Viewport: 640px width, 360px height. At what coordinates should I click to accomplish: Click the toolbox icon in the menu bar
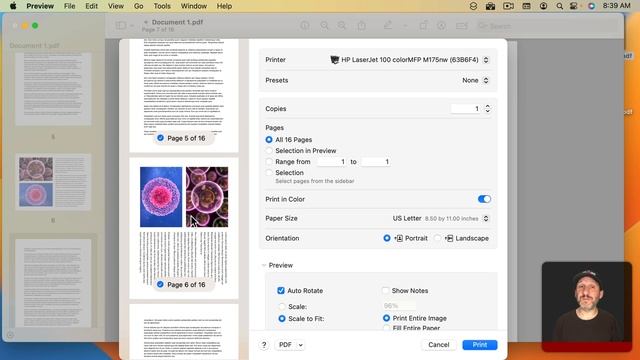490,6
